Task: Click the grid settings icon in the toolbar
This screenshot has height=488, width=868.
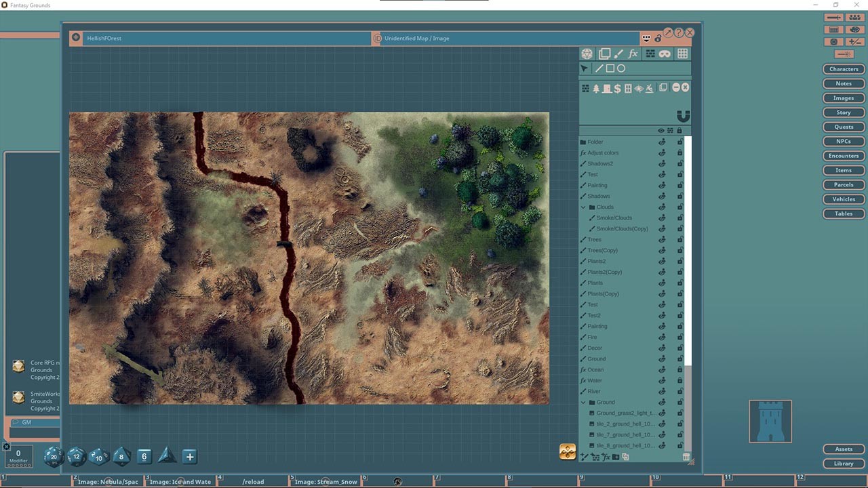Action: coord(682,53)
